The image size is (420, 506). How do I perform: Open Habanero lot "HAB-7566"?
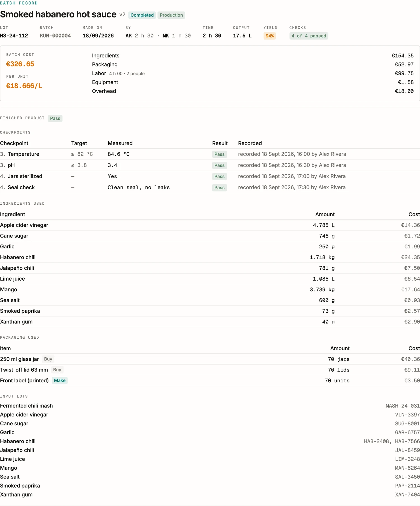coord(407,441)
